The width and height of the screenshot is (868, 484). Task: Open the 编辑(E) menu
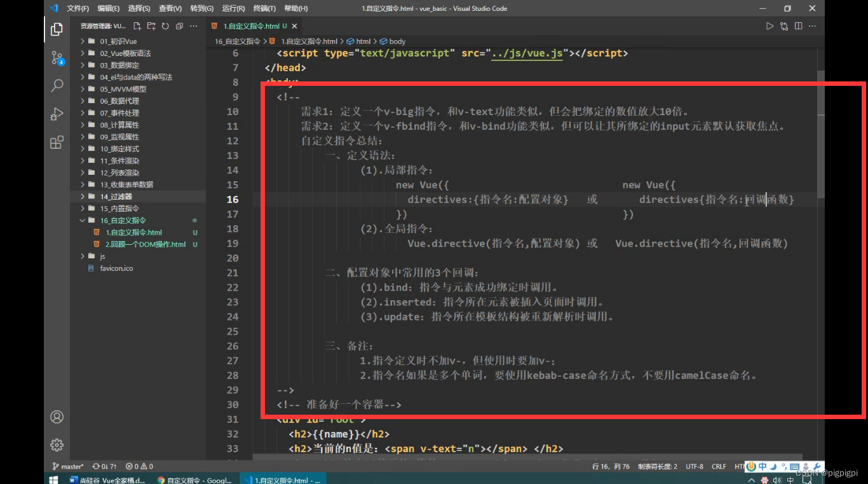[108, 8]
